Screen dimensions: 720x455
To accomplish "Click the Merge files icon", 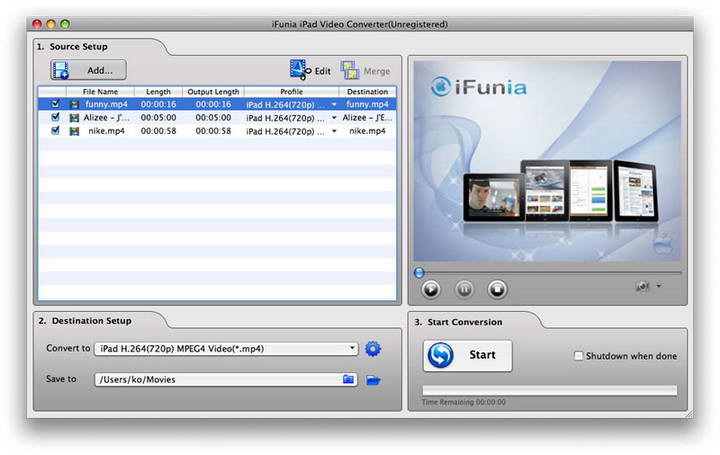I will 350,70.
